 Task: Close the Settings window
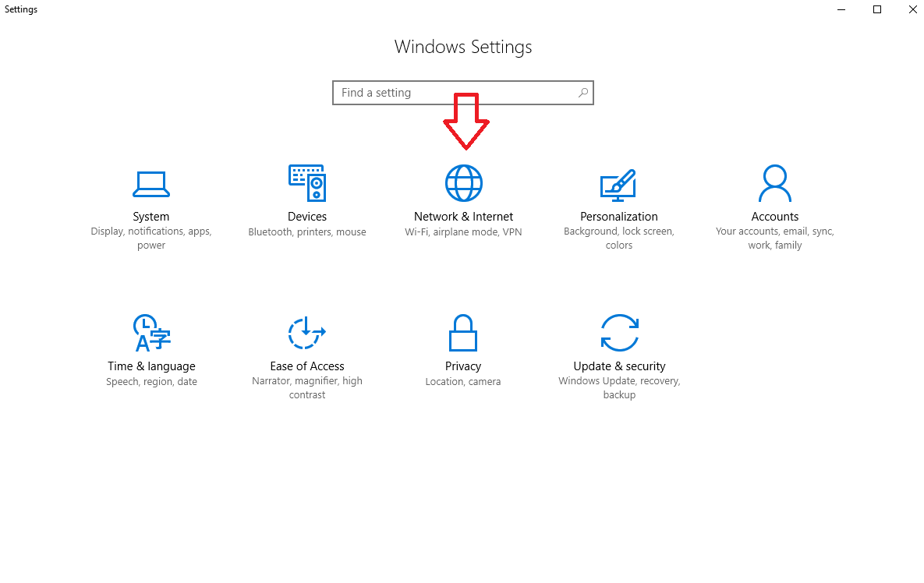(912, 9)
